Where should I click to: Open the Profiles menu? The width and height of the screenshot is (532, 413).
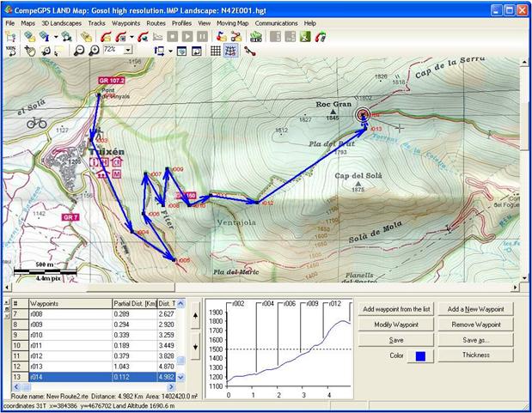pos(181,23)
